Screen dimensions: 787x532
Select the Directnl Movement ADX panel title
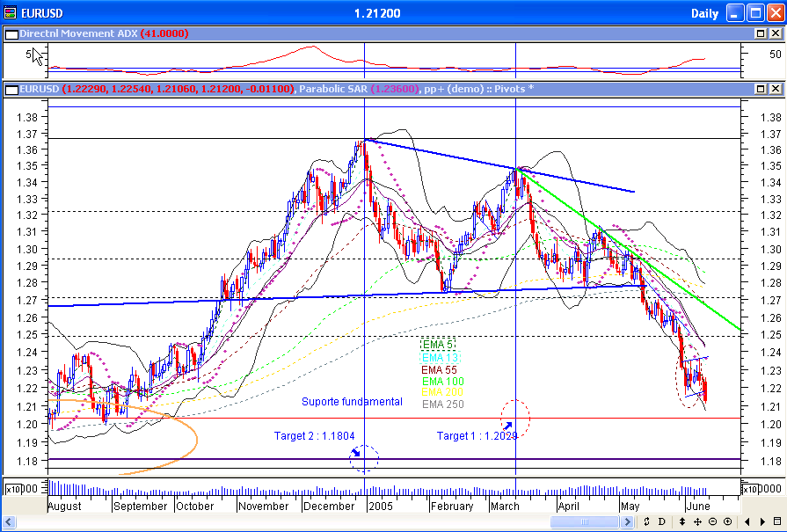(x=81, y=34)
